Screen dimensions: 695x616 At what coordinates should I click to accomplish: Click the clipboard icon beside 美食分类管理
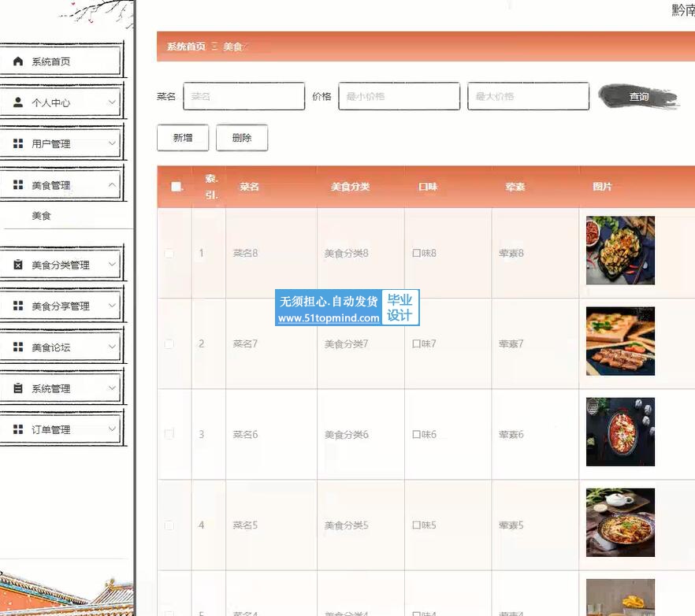coord(18,265)
